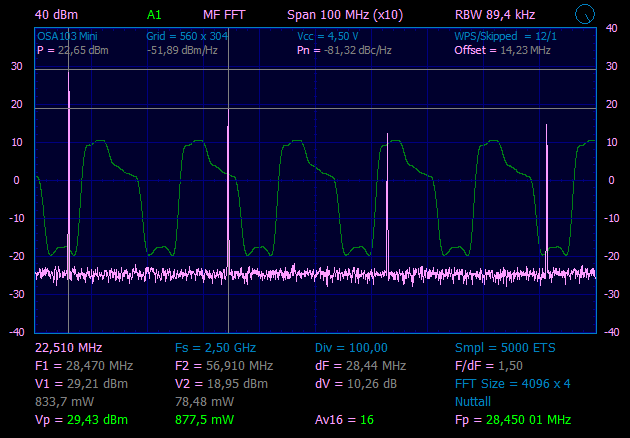Click the F1 = 28,470 MHz readout
The width and height of the screenshot is (630, 438).
pos(84,365)
